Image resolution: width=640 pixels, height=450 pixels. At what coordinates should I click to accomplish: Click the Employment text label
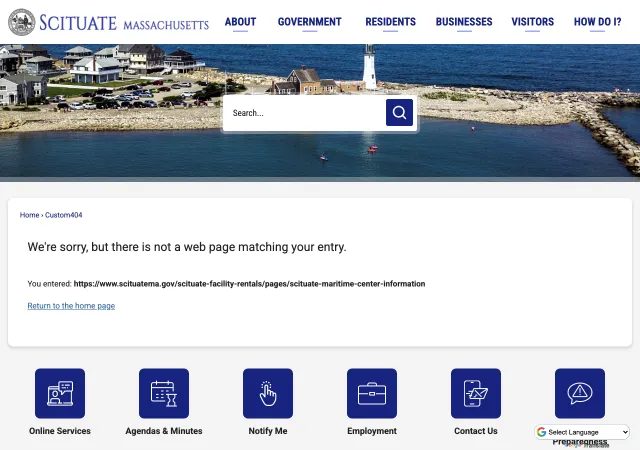372,431
